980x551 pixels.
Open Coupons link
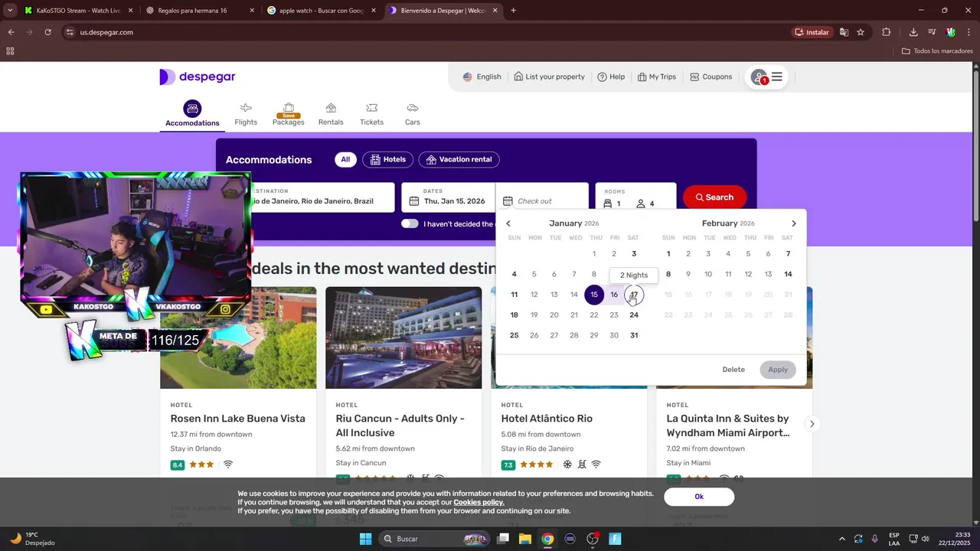pos(711,77)
